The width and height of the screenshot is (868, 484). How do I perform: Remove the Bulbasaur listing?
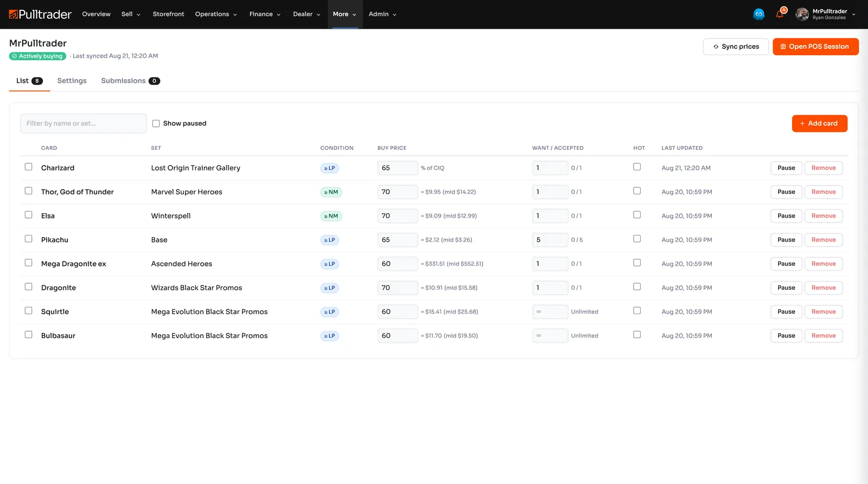(824, 336)
